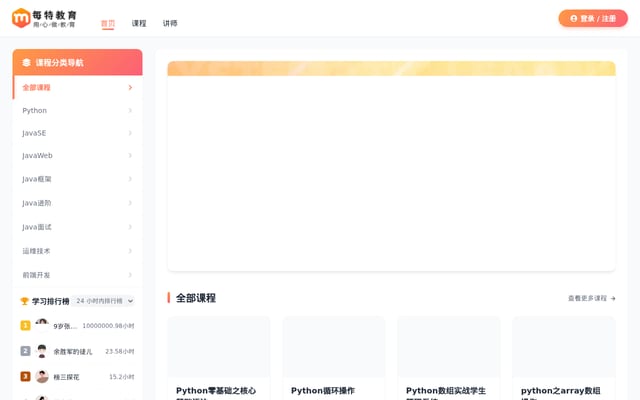Open the 讲师 tab

click(x=170, y=23)
